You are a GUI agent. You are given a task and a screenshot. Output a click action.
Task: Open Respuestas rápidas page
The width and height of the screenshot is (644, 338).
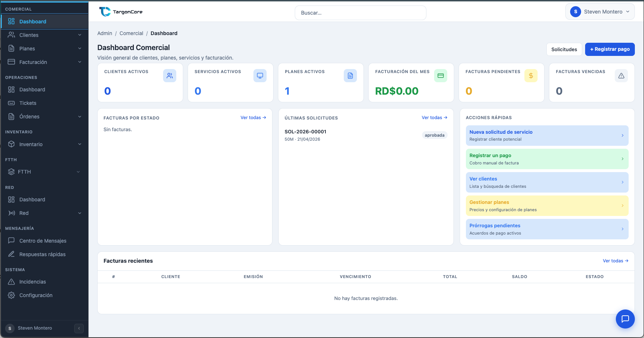44,254
